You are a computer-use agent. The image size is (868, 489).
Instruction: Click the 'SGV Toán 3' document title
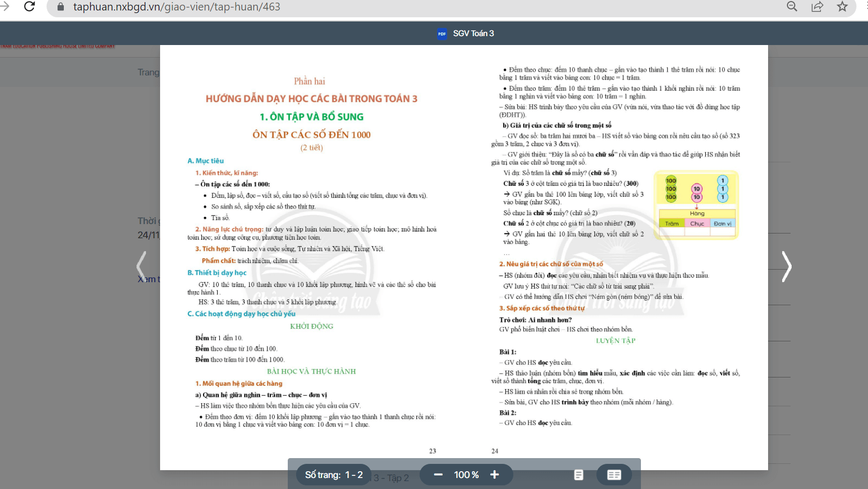click(x=474, y=34)
